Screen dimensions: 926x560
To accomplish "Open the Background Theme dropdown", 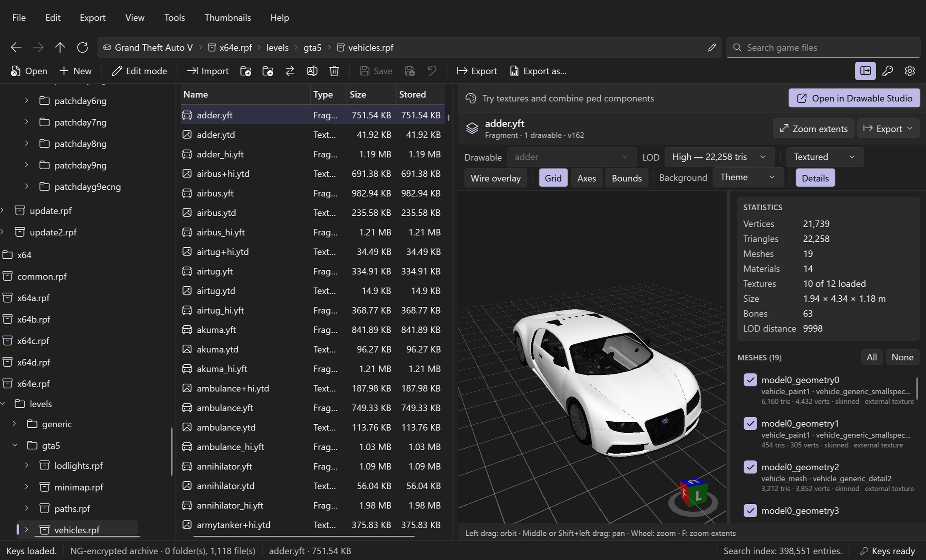I will pos(748,177).
